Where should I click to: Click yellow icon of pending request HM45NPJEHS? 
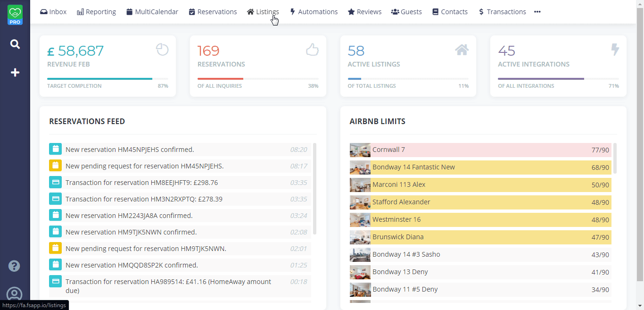[55, 166]
